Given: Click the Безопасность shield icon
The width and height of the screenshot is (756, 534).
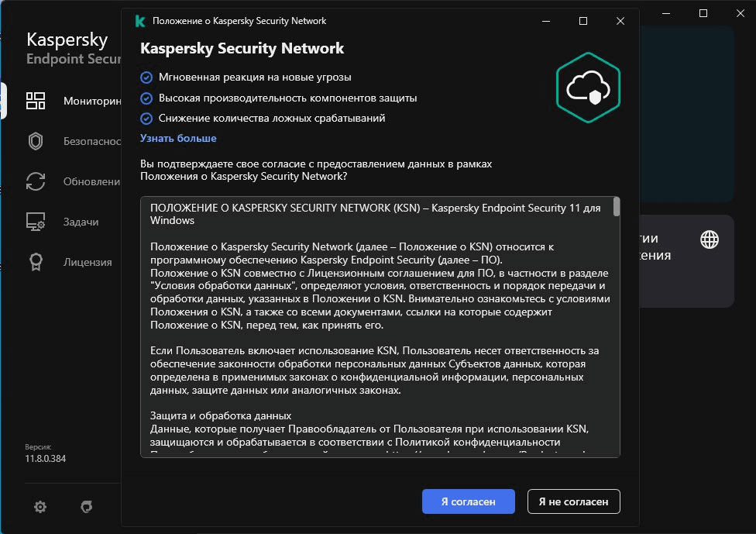Looking at the screenshot, I should point(36,141).
